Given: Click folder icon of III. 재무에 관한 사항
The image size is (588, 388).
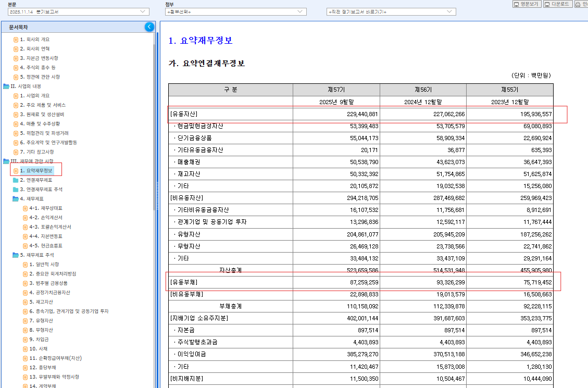Looking at the screenshot, I should (6, 161).
